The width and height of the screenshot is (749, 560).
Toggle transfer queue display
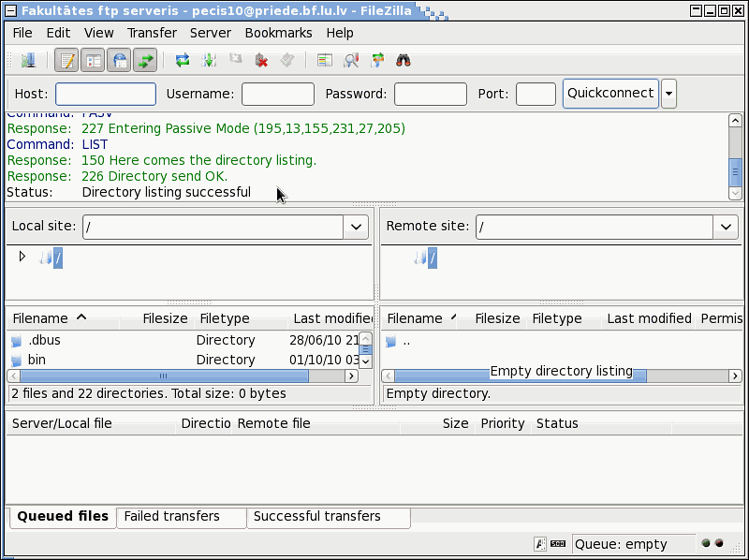(145, 60)
